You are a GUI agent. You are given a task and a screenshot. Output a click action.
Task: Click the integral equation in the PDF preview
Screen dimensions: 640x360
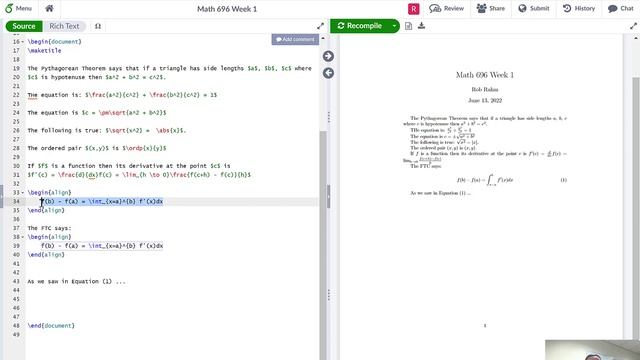click(x=484, y=180)
